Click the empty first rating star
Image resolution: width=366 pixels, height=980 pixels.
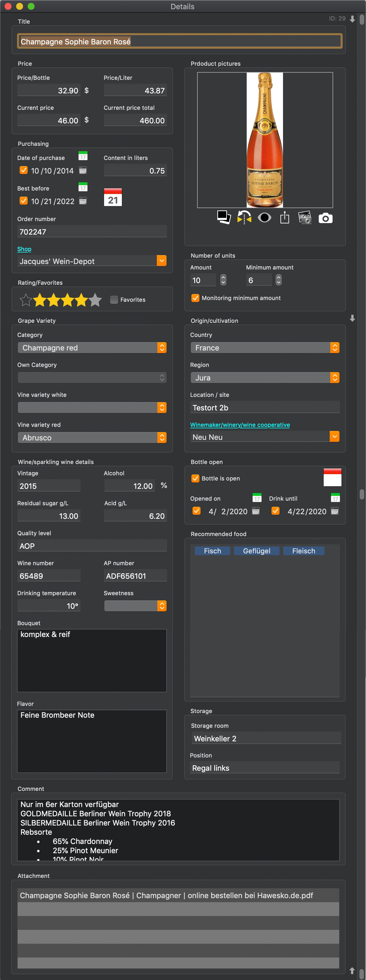tap(26, 300)
